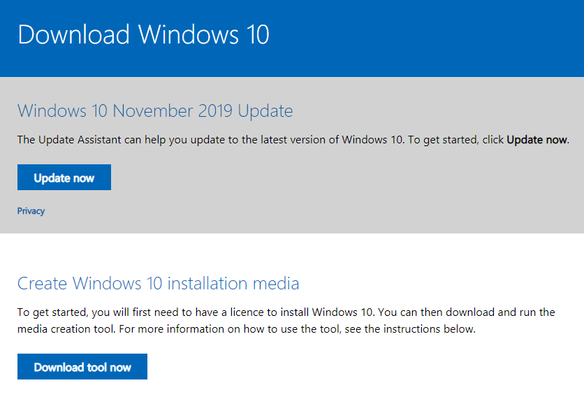Open the Privacy link

[31, 211]
